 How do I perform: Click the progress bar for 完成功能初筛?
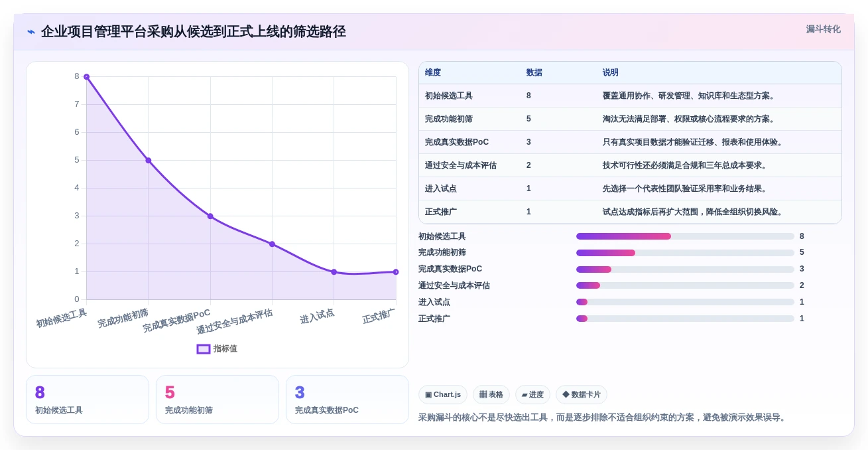685,253
